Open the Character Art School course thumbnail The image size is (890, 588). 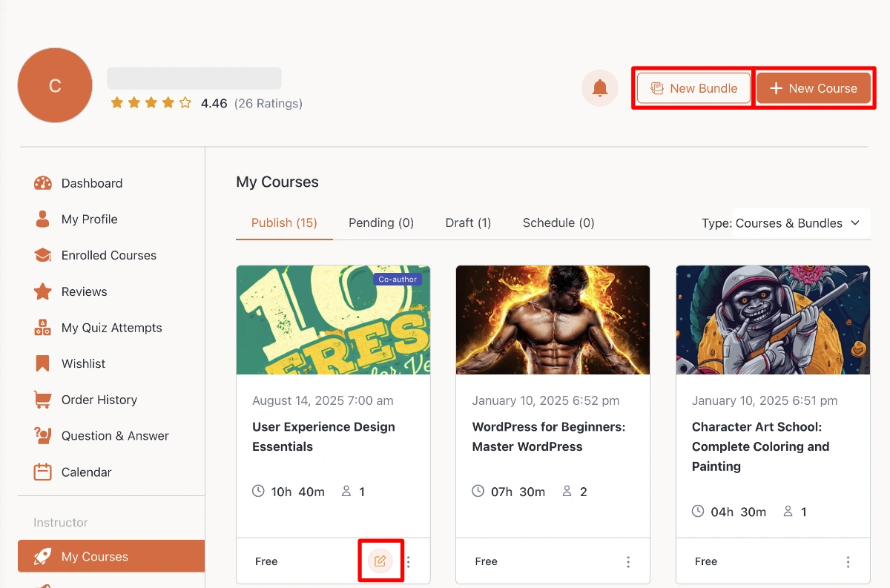[x=772, y=320]
